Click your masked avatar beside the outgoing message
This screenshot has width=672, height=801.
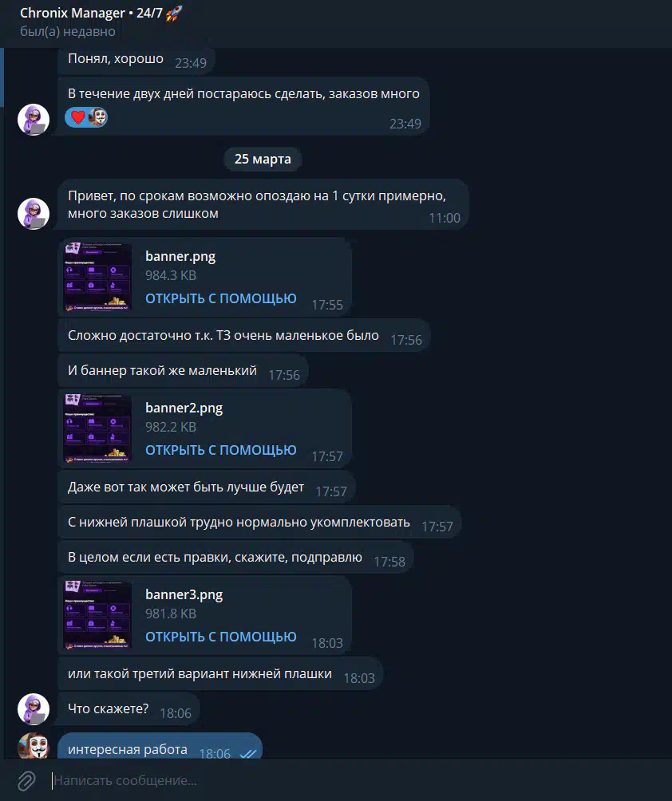pyautogui.click(x=34, y=745)
